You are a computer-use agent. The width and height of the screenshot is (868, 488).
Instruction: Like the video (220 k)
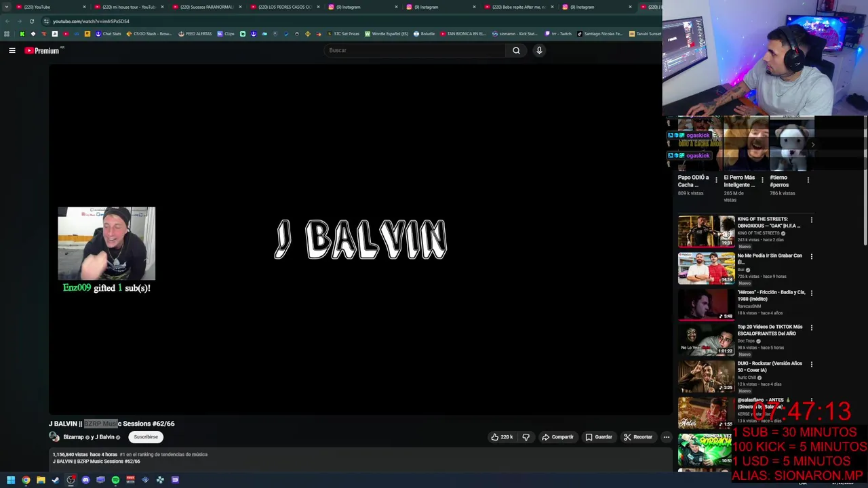click(502, 437)
